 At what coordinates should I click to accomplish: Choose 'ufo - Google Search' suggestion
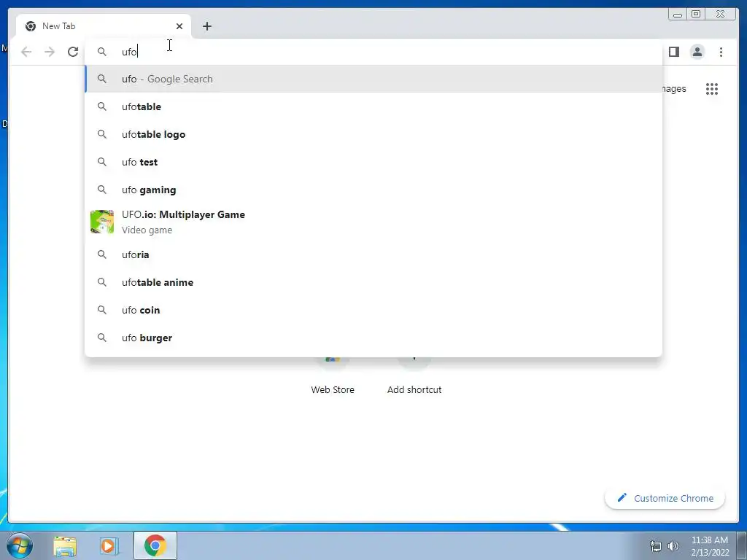(x=373, y=79)
